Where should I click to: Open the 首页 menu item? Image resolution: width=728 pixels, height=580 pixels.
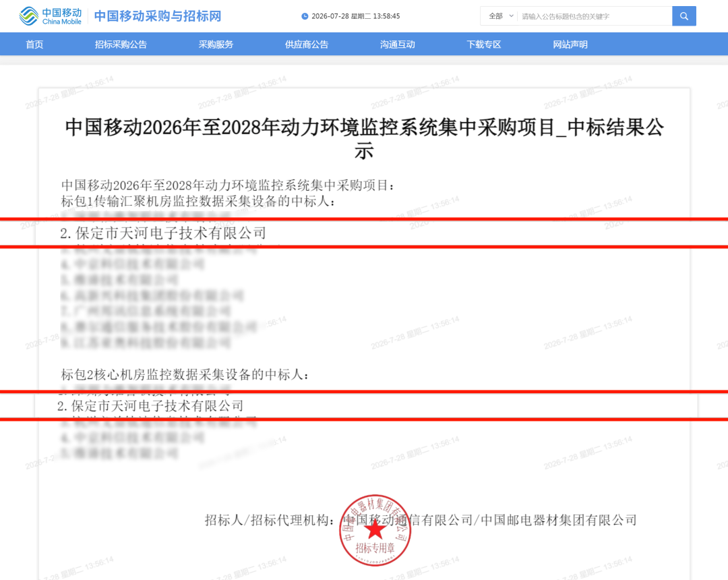[x=34, y=45]
